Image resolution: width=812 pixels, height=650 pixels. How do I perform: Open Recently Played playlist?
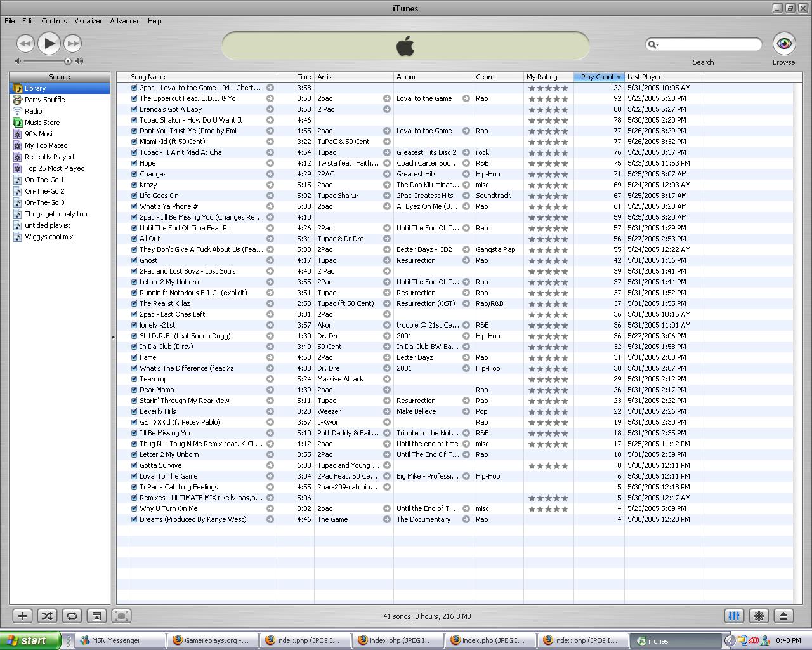pos(60,157)
